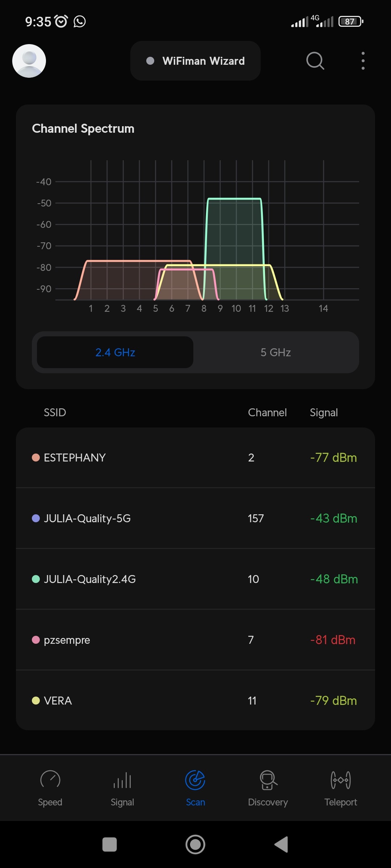Switch spectrum to 5 GHz band
The height and width of the screenshot is (868, 391).
(x=276, y=352)
